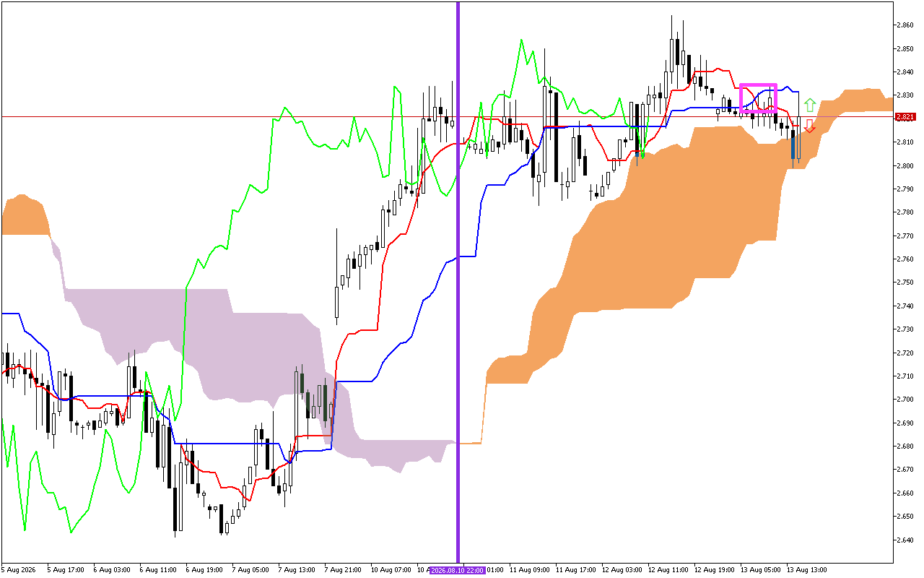Select the green up arrow object
The image size is (924, 578).
(x=810, y=105)
